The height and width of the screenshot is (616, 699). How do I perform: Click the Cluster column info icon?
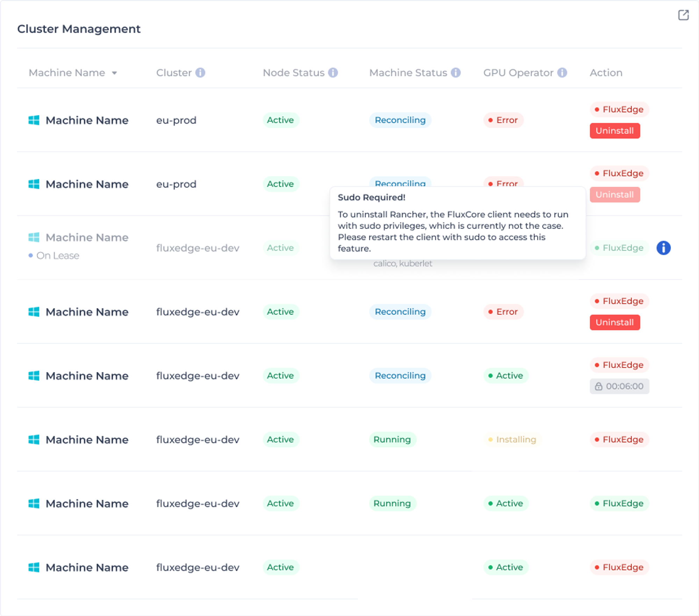click(x=200, y=73)
